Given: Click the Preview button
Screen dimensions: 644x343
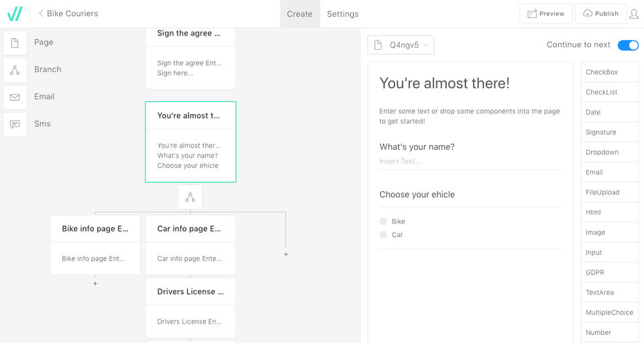Looking at the screenshot, I should (x=546, y=13).
